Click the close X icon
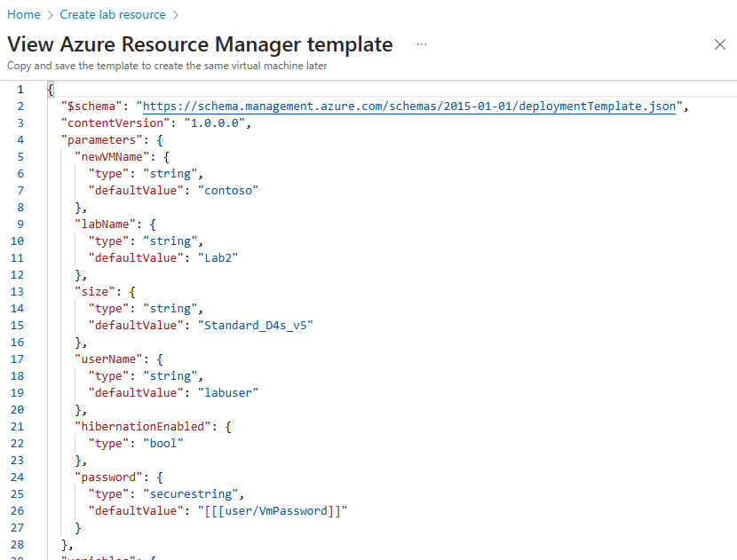737x560 pixels. pyautogui.click(x=720, y=43)
